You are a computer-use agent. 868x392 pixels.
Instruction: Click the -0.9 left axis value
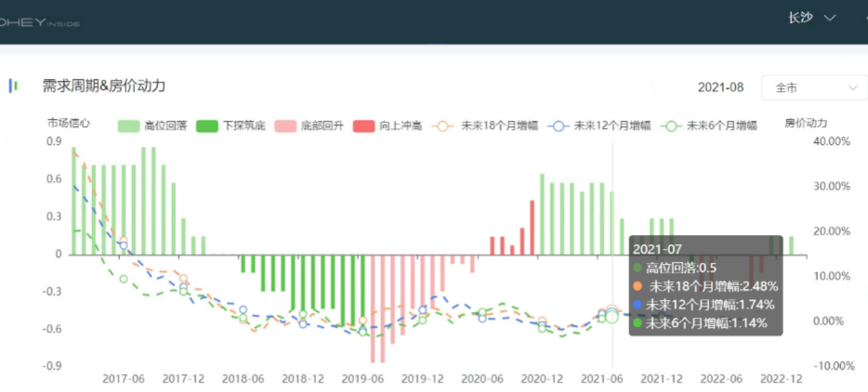click(53, 366)
